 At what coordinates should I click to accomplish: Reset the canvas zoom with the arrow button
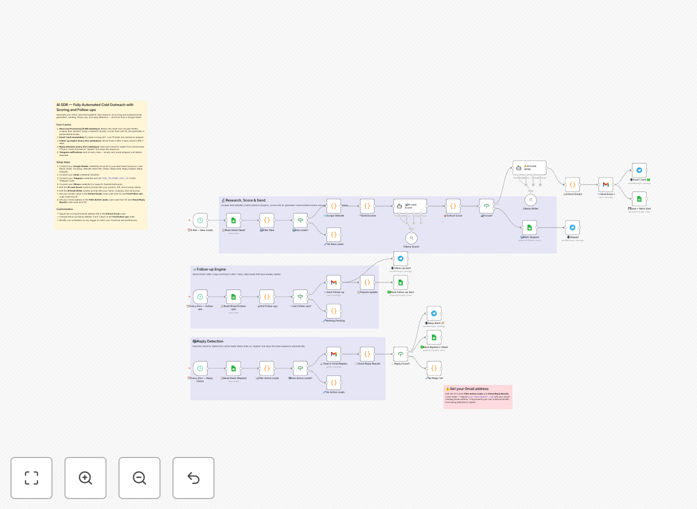tap(193, 478)
